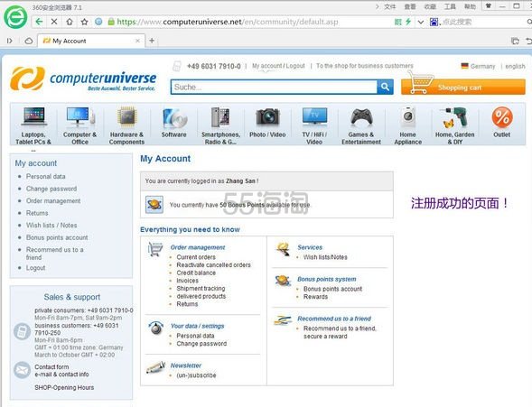Click the magnifier search button

pos(385,88)
